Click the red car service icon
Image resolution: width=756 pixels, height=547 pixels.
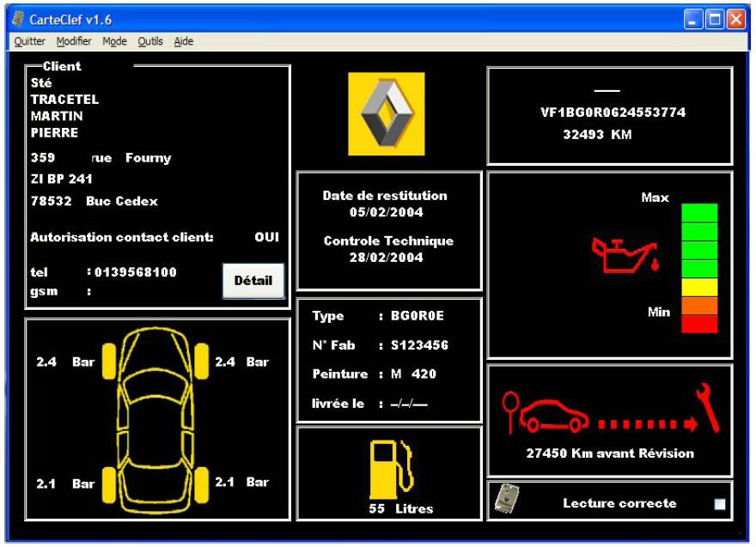click(554, 416)
